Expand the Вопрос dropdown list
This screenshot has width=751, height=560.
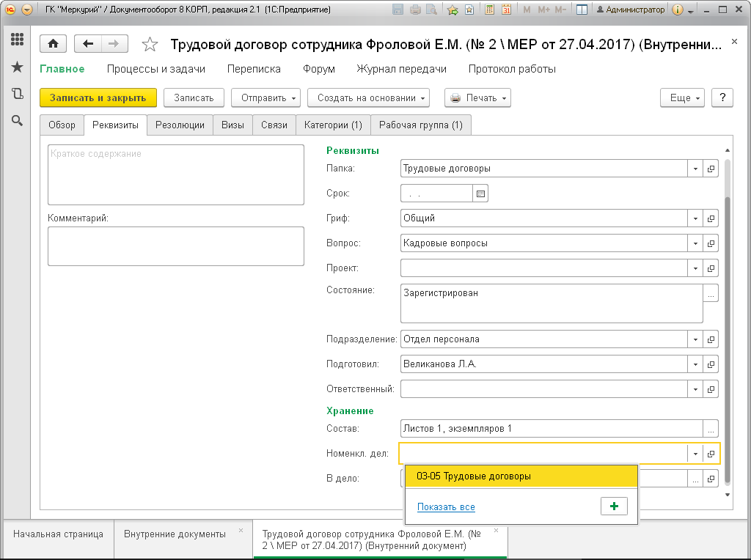(x=695, y=243)
